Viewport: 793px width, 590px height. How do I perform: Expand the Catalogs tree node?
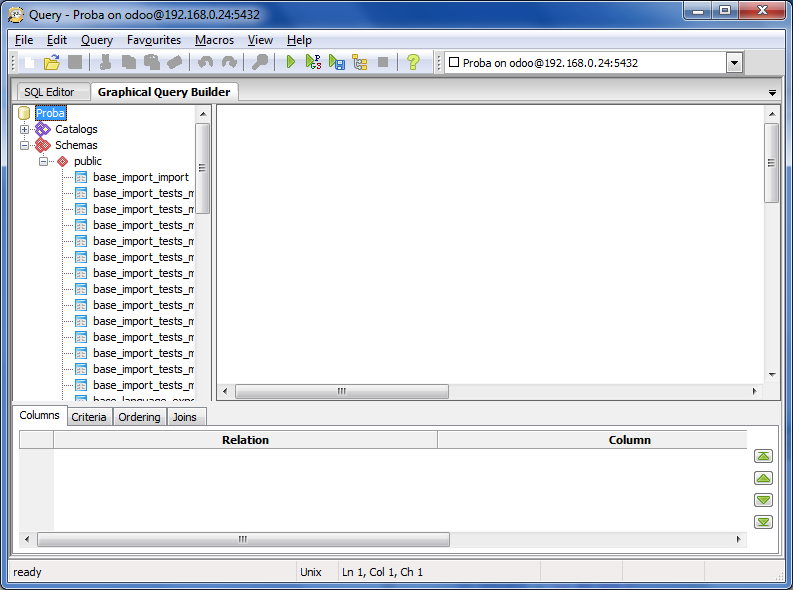24,129
